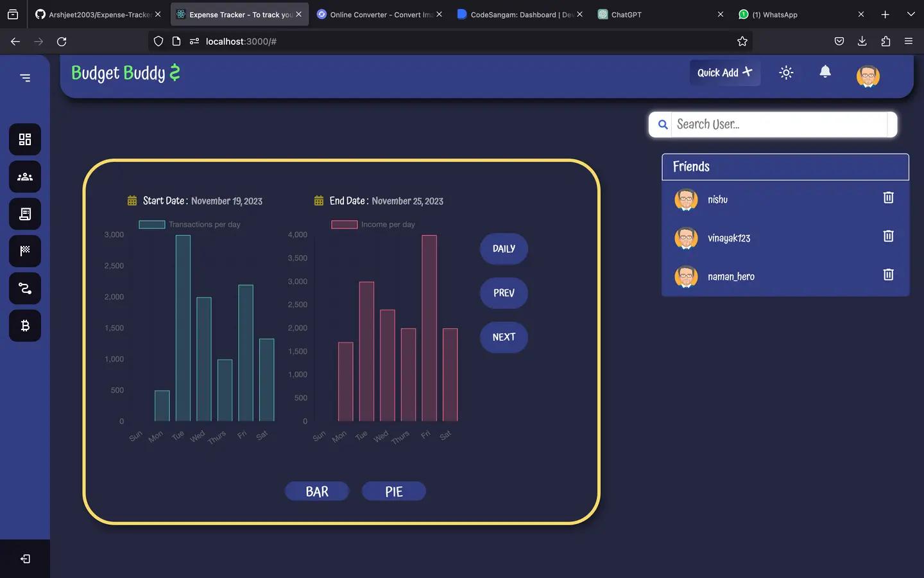Click the End Date calendar icon
The image size is (924, 578).
(319, 200)
